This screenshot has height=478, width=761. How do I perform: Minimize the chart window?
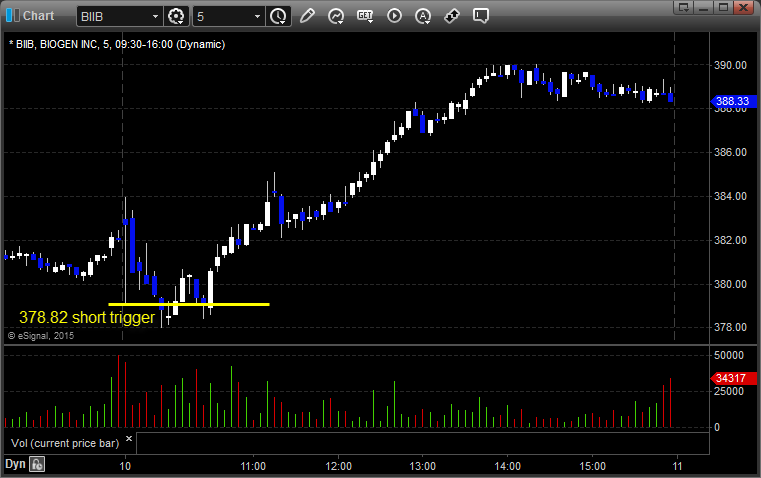pyautogui.click(x=703, y=7)
